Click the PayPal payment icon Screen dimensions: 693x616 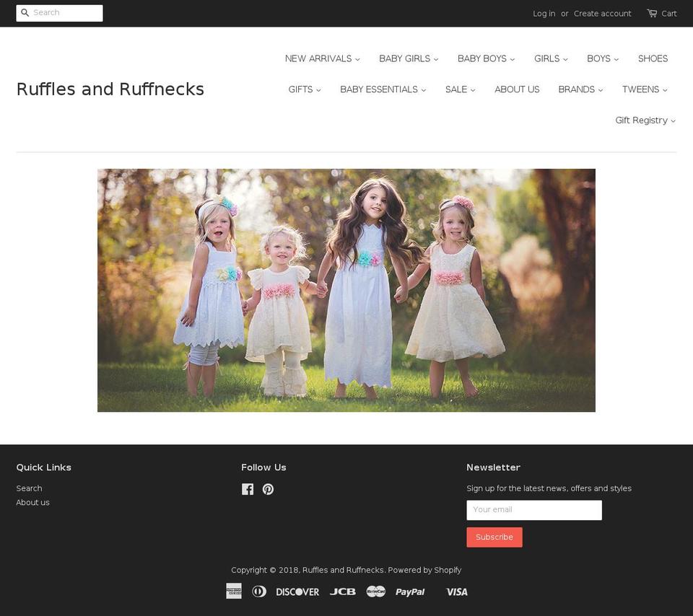[x=410, y=591]
